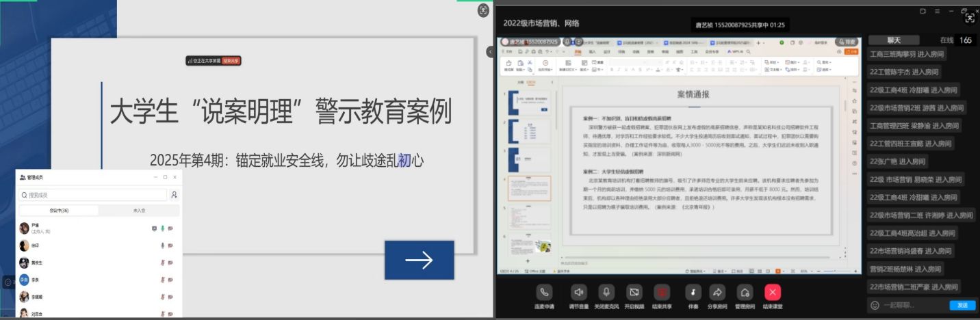The width and height of the screenshot is (980, 320).
Task: Click the 连麦申请 phone icon
Action: (545, 292)
